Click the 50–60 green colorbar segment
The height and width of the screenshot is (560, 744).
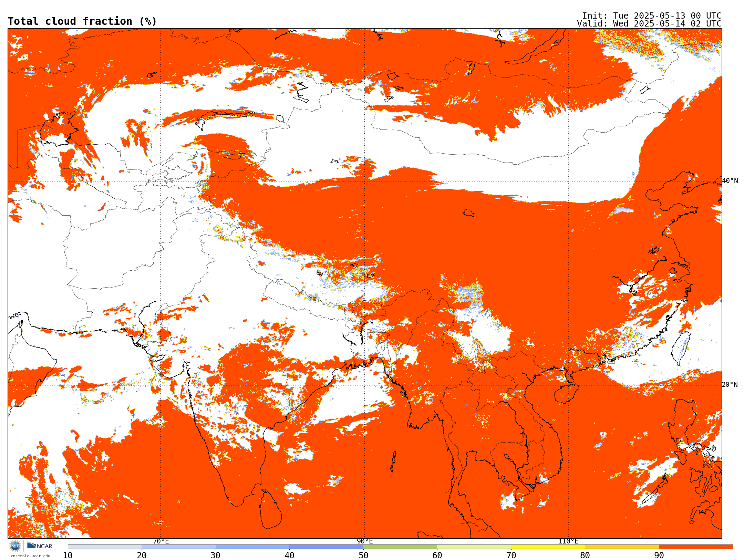(x=400, y=547)
